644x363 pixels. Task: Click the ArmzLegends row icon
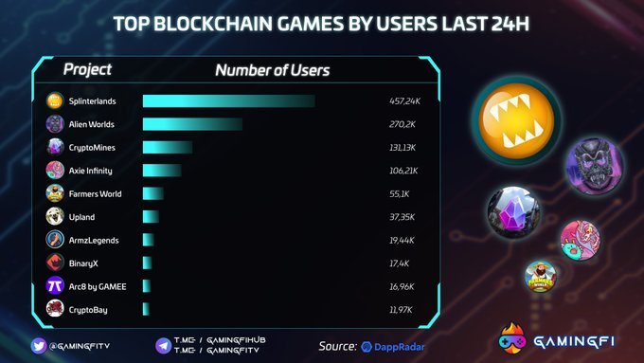coord(55,240)
